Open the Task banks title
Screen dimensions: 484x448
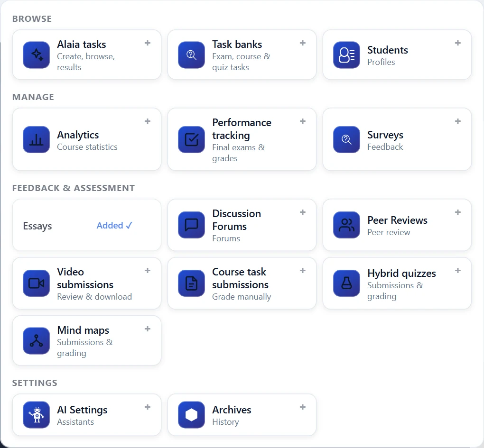click(x=237, y=45)
